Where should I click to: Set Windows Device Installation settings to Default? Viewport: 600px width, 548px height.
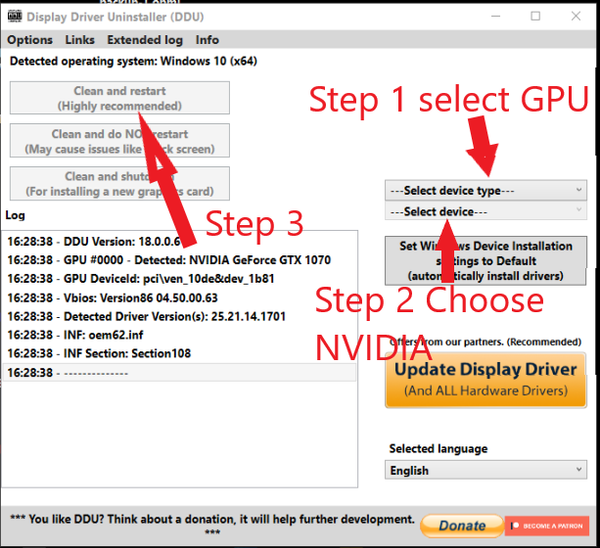pyautogui.click(x=486, y=261)
